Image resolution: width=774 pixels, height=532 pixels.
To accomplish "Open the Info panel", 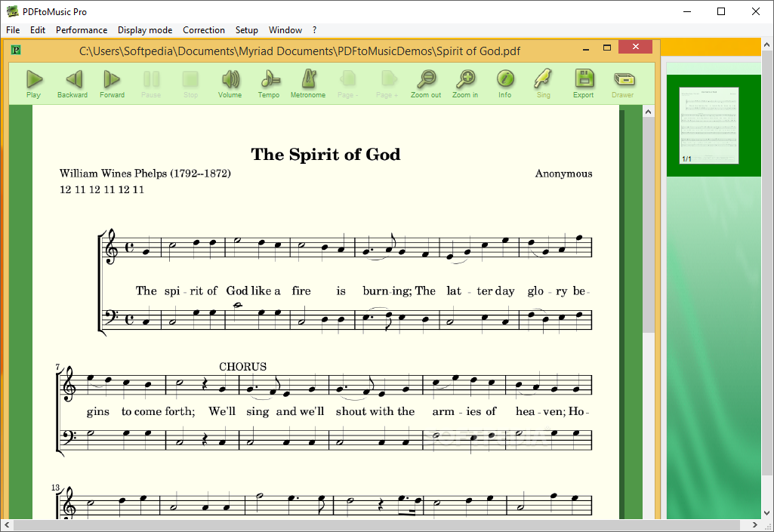I will click(505, 84).
